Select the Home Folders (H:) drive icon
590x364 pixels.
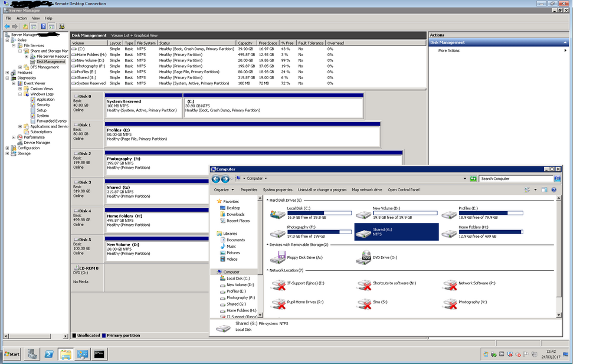click(449, 234)
